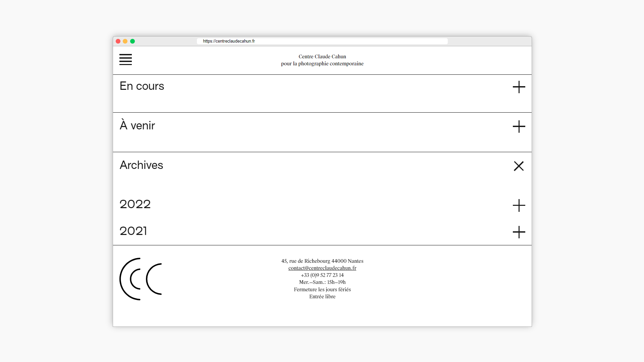Viewport: 644px width, 362px height.
Task: Select the À venir heading
Action: click(x=137, y=126)
